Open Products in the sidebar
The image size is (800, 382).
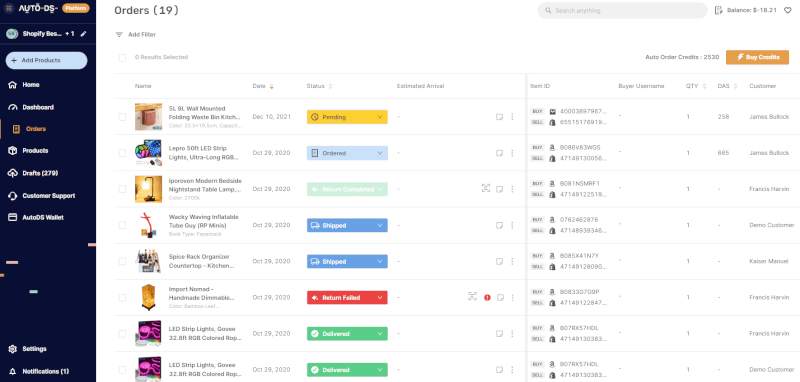[35, 150]
